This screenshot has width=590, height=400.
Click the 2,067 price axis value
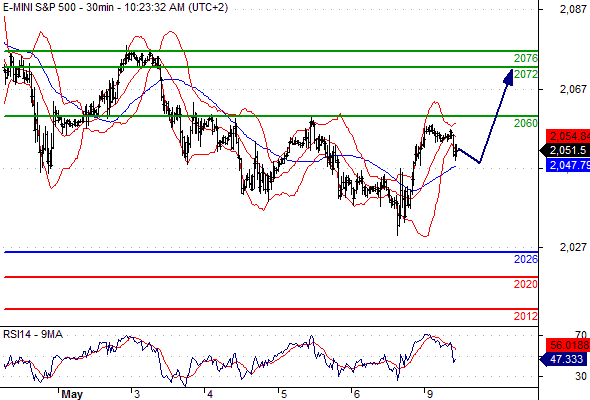tap(573, 89)
